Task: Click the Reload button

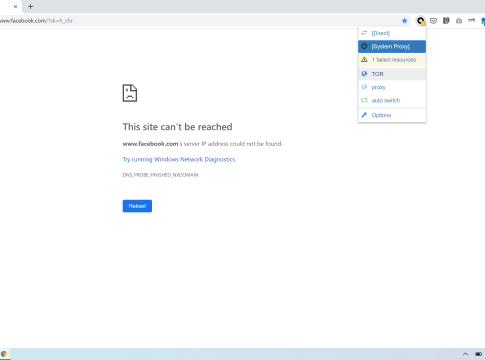Action: pyautogui.click(x=137, y=206)
